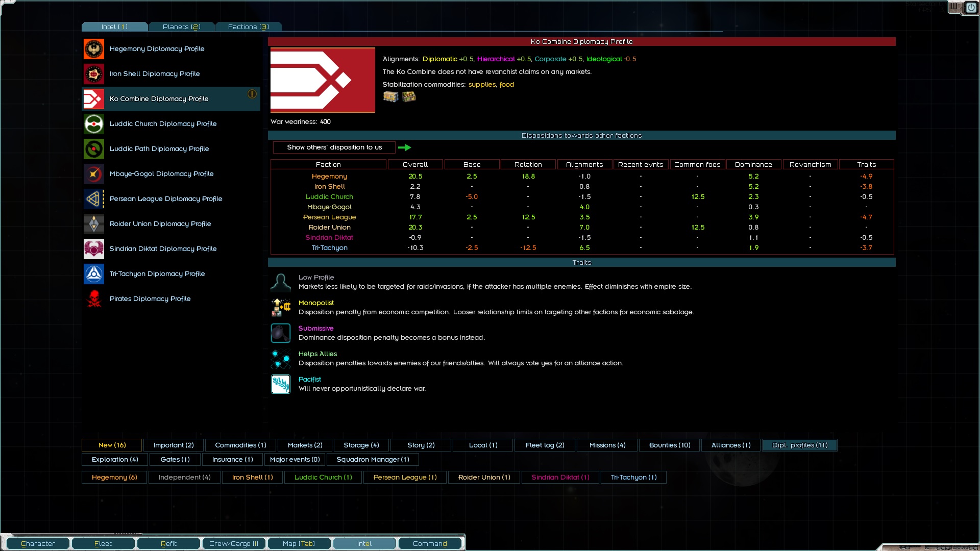Filter intel by Luddic Church (1) tag
Image resolution: width=980 pixels, height=551 pixels.
tap(323, 478)
